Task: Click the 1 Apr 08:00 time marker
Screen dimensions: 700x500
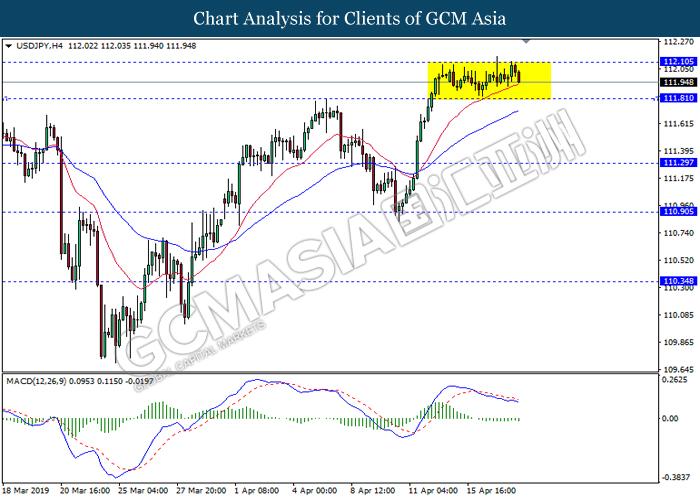Action: click(x=257, y=491)
